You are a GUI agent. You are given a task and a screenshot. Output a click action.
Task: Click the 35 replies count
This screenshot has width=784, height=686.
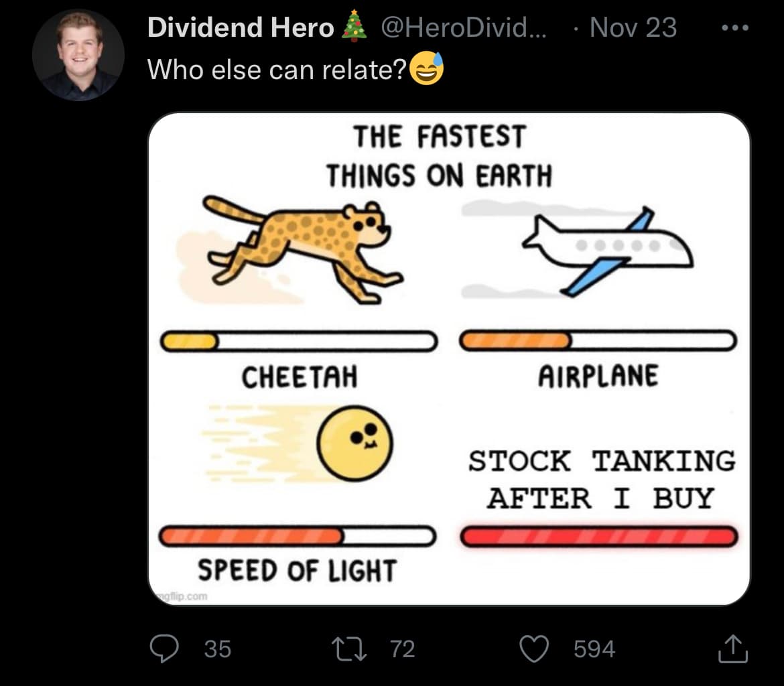click(218, 649)
